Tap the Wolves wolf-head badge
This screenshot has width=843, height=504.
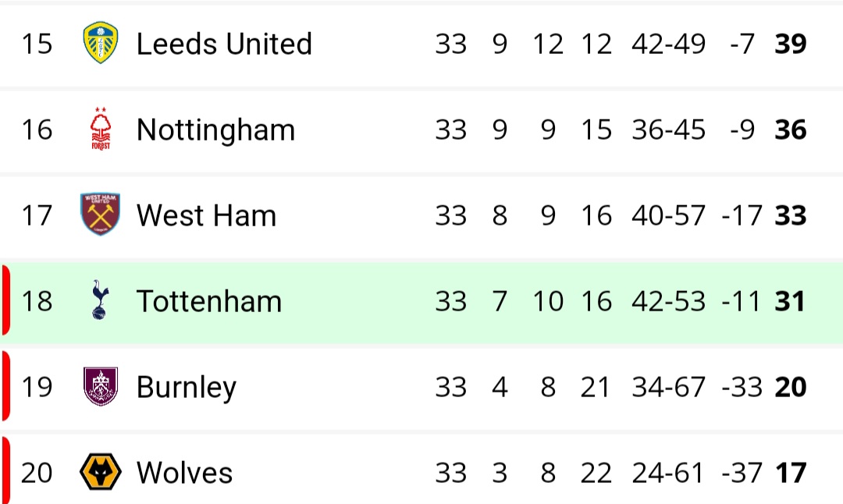pos(101,472)
